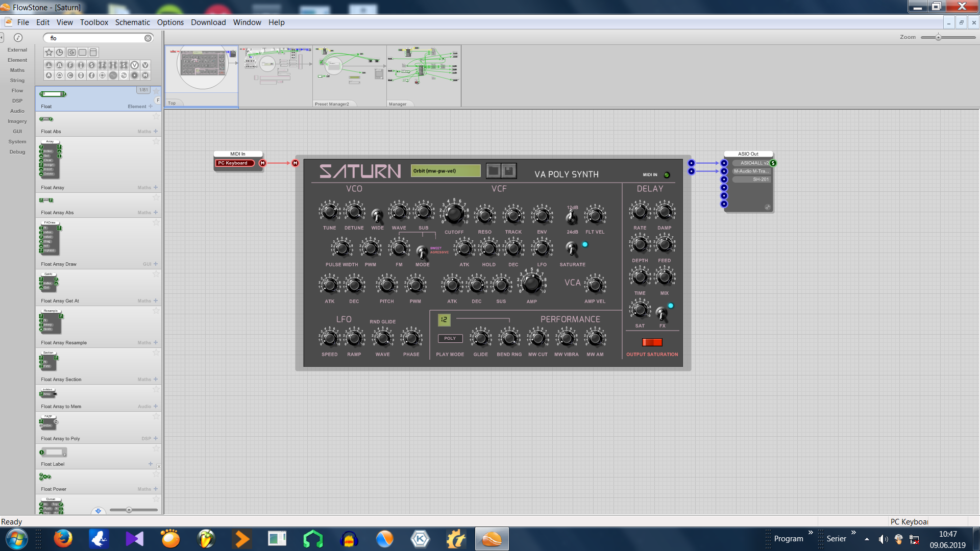Flip the MODE sweet/aggressive switch

point(422,252)
